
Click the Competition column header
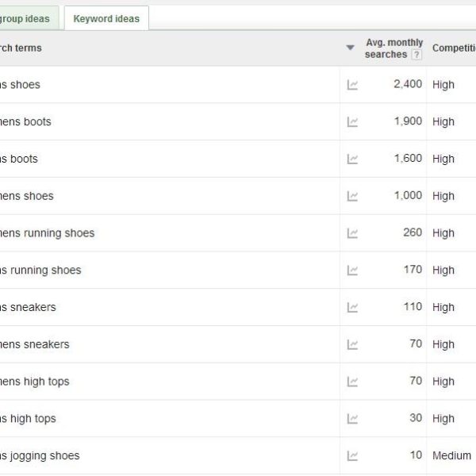click(x=454, y=48)
